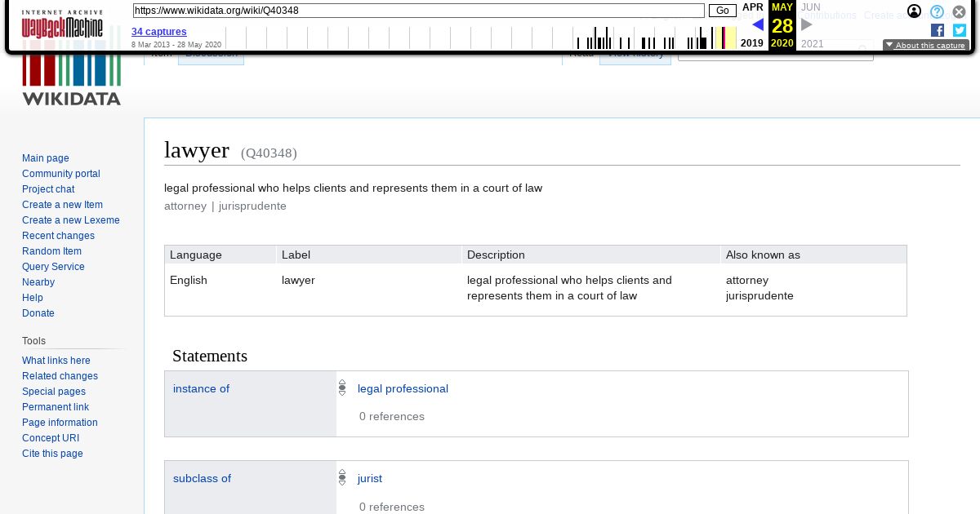Viewport: 980px width, 514px height.
Task: Go to next capture arrow
Action: click(x=807, y=24)
